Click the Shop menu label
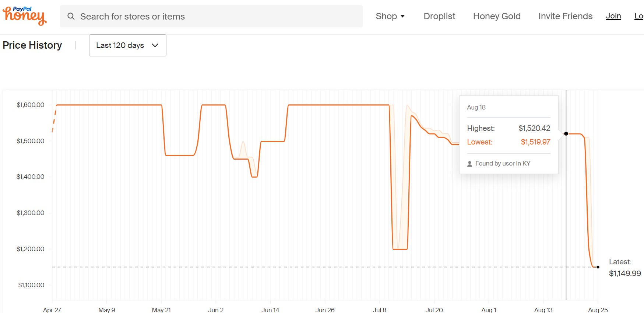 point(386,16)
